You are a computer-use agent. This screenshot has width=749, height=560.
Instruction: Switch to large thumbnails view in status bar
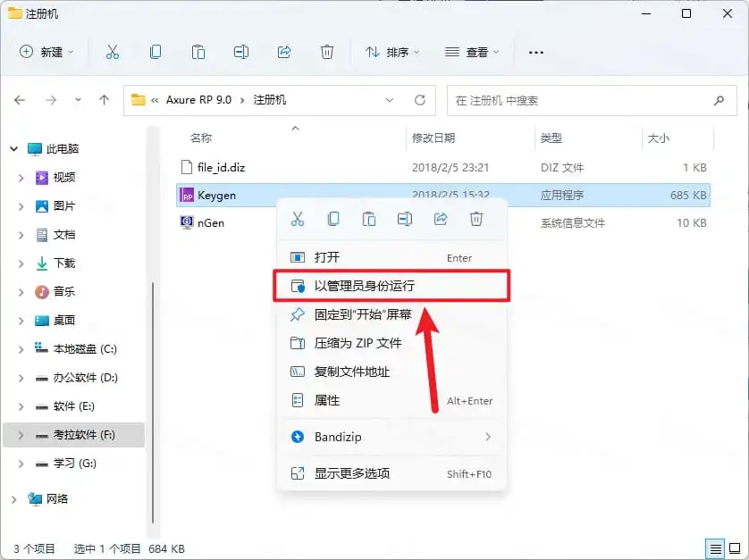[735, 549]
